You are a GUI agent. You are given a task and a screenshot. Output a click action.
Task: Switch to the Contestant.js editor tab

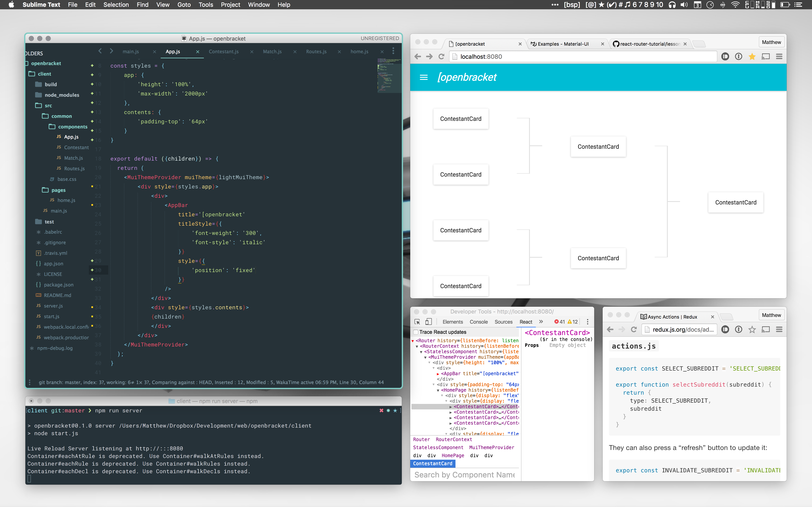coord(224,52)
